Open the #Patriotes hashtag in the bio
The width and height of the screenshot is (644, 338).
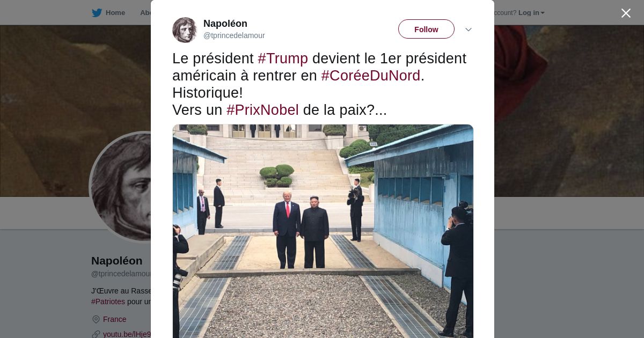coord(108,302)
